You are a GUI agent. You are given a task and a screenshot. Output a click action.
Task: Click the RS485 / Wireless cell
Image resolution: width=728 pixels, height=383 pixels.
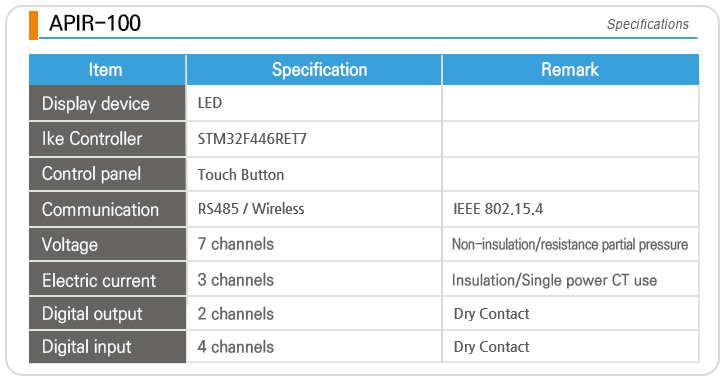pyautogui.click(x=314, y=209)
